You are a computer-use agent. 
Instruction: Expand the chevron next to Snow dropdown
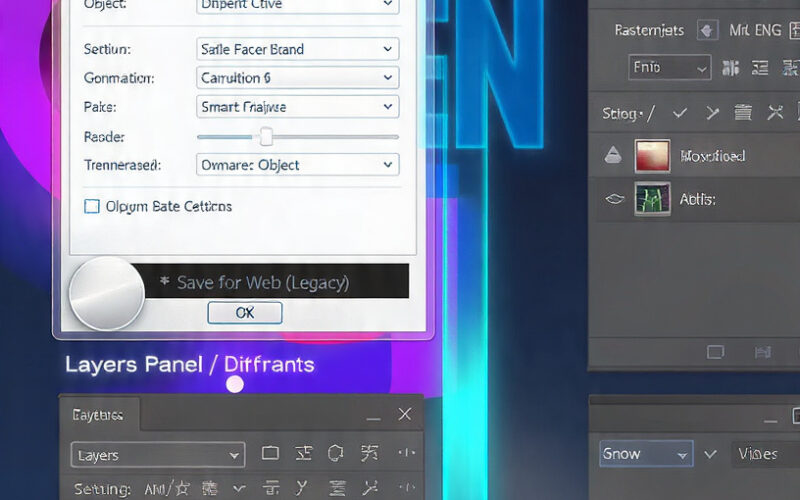tap(710, 454)
